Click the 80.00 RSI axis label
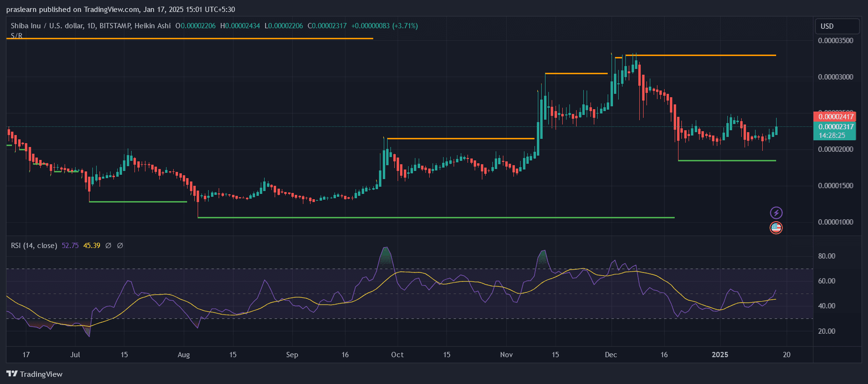 click(826, 256)
